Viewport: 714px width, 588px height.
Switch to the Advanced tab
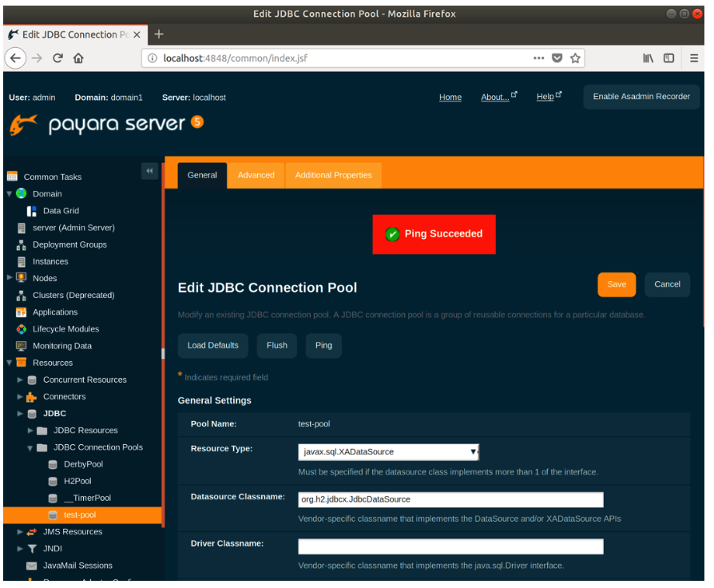tap(256, 175)
